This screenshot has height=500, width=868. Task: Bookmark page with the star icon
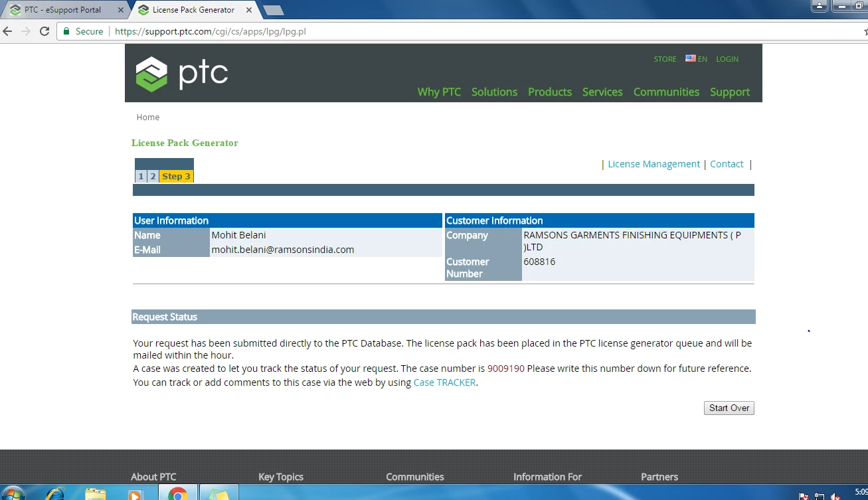tap(865, 31)
